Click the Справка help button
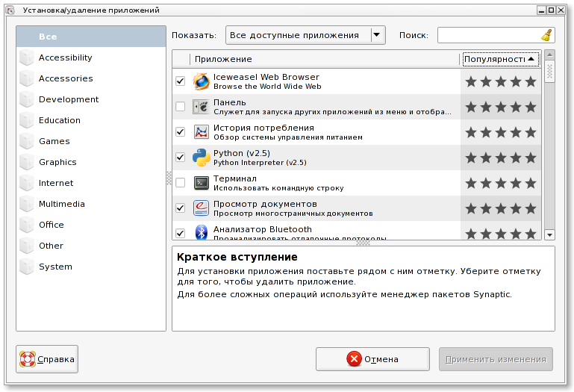 [x=47, y=359]
